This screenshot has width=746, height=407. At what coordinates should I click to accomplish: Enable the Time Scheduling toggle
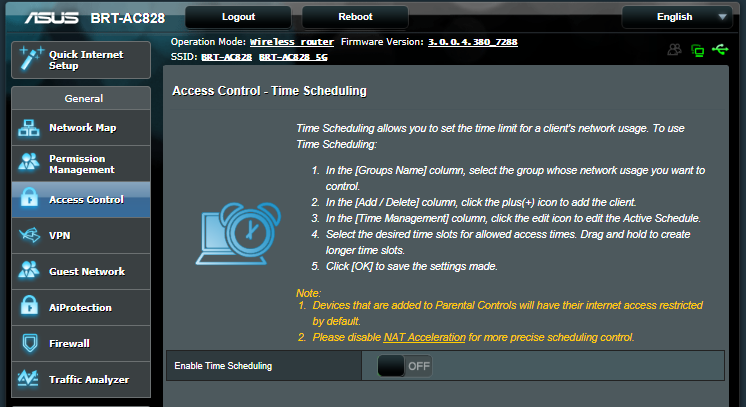[x=405, y=366]
